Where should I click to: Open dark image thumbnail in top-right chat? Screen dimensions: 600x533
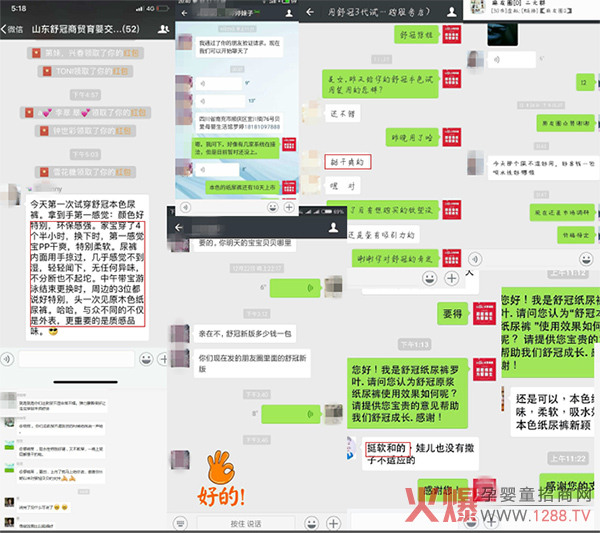pyautogui.click(x=502, y=34)
